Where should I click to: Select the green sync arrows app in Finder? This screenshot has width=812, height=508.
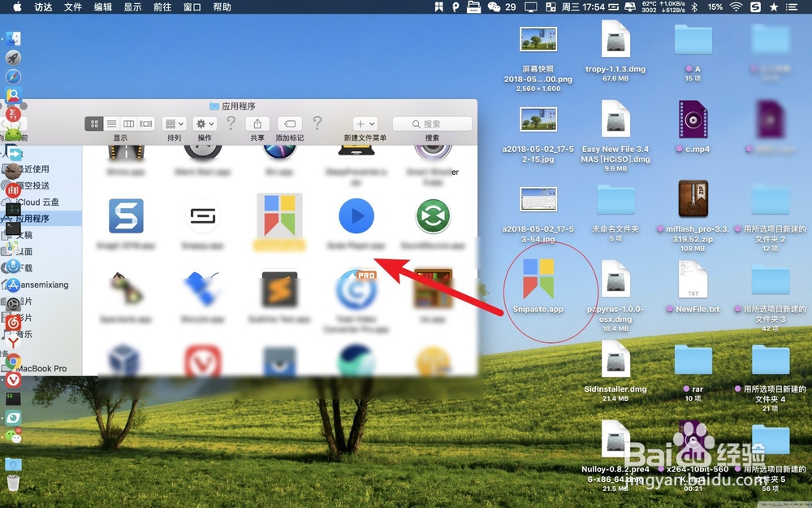click(x=433, y=215)
